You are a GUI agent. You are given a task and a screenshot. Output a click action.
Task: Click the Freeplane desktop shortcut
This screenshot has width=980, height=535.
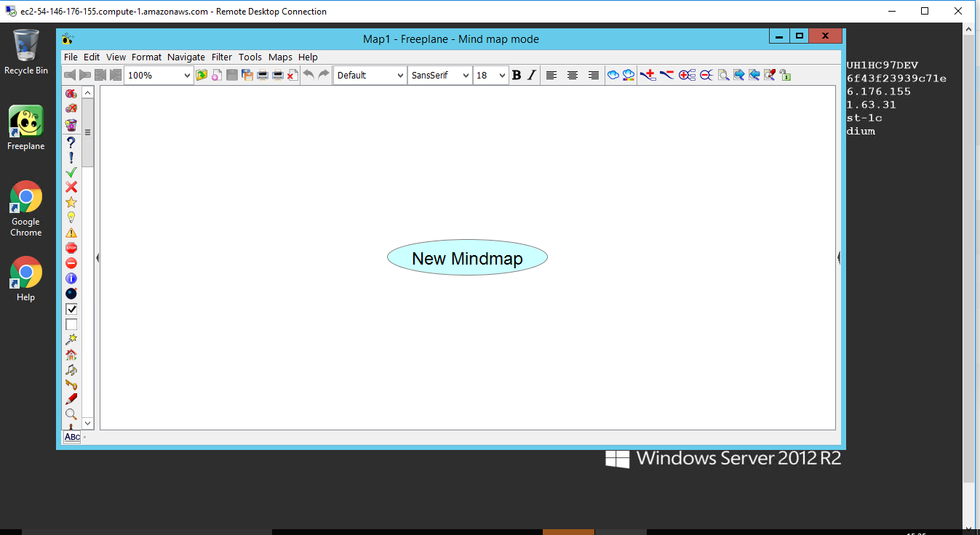tap(25, 128)
